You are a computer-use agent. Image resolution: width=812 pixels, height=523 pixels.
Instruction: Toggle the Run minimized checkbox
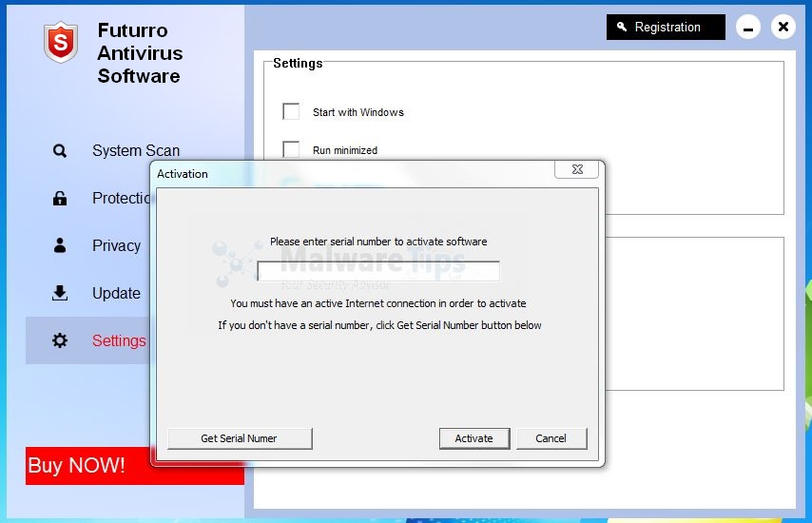291,149
